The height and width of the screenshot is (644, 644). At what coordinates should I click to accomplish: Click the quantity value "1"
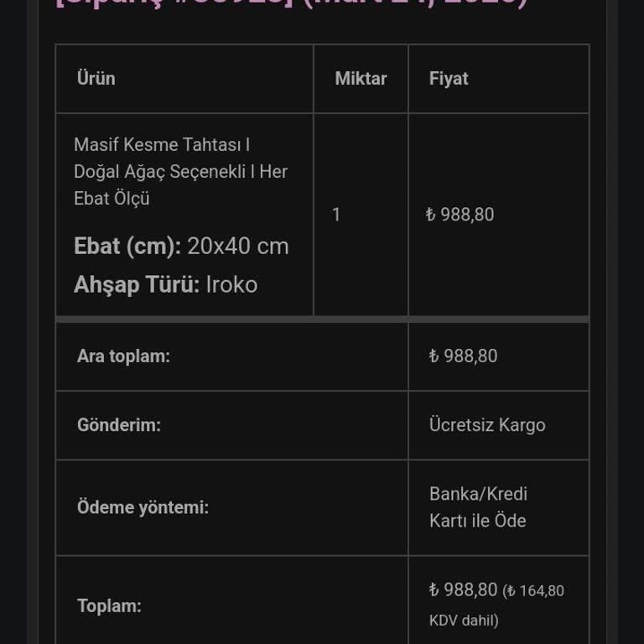tap(336, 215)
